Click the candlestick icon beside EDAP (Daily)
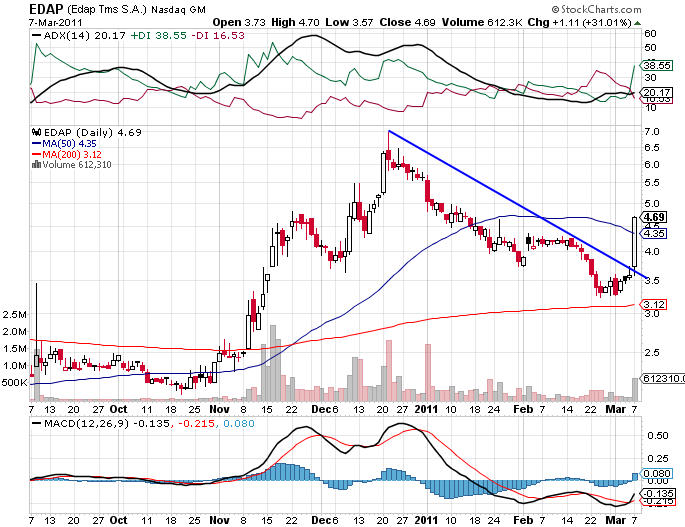 [x=37, y=132]
